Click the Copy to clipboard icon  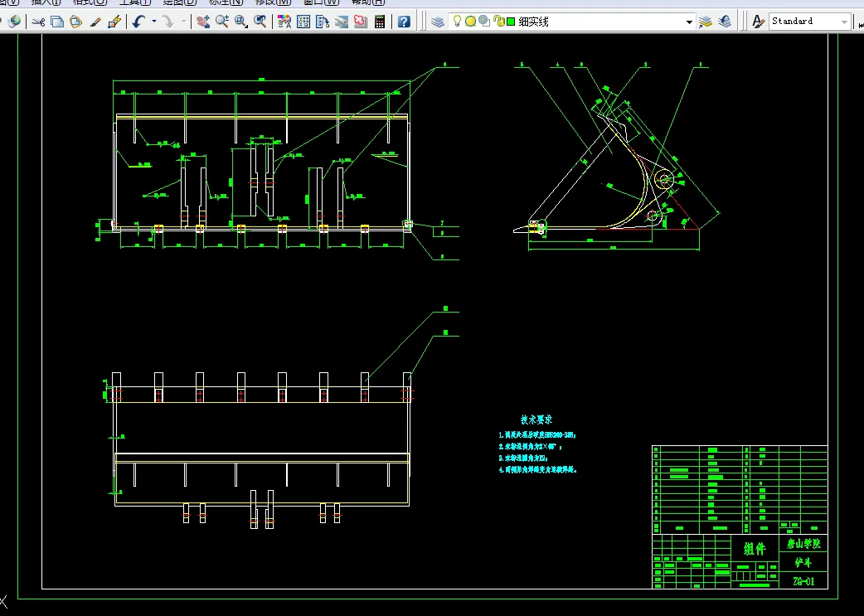coord(56,22)
